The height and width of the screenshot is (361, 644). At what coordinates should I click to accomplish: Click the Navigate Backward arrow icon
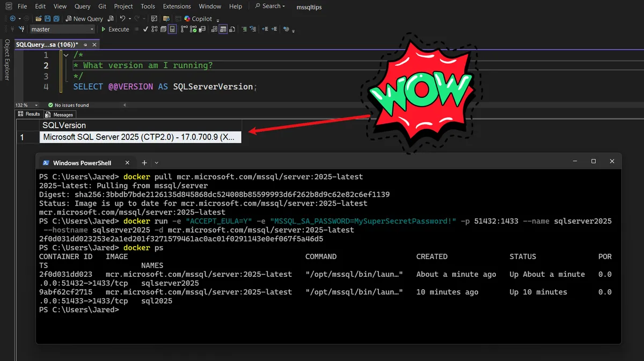pos(12,19)
